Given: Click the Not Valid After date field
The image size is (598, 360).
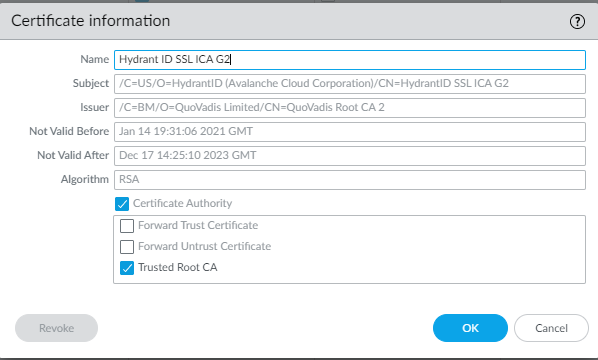Looking at the screenshot, I should click(350, 156).
